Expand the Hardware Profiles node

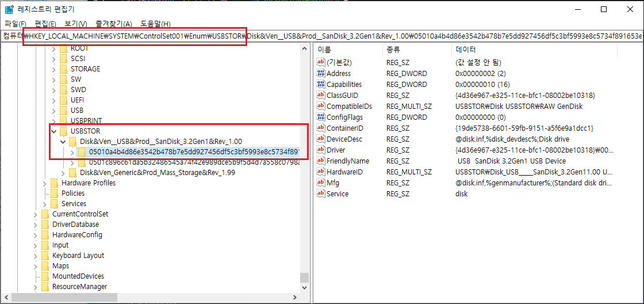pyautogui.click(x=44, y=183)
